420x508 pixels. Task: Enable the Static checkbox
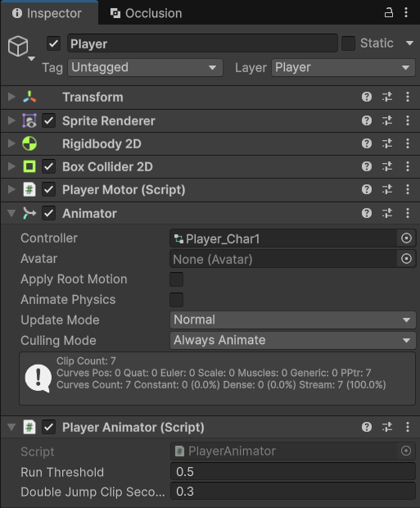349,43
